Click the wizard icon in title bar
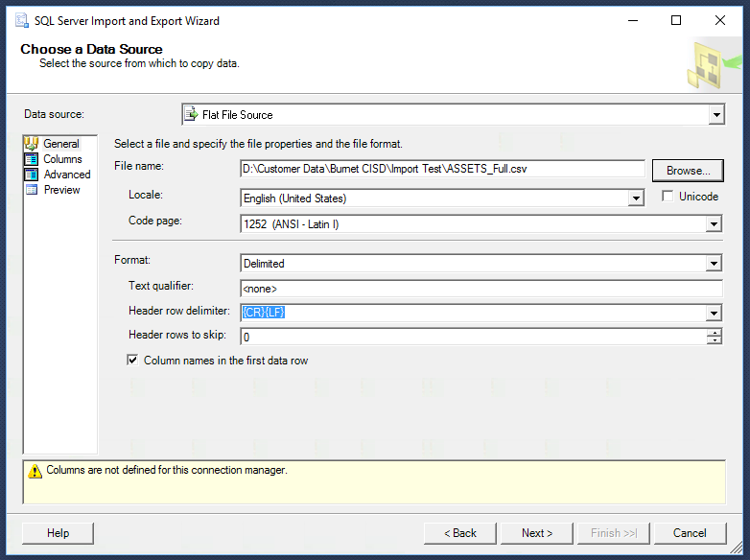This screenshot has width=750, height=560. [21, 20]
